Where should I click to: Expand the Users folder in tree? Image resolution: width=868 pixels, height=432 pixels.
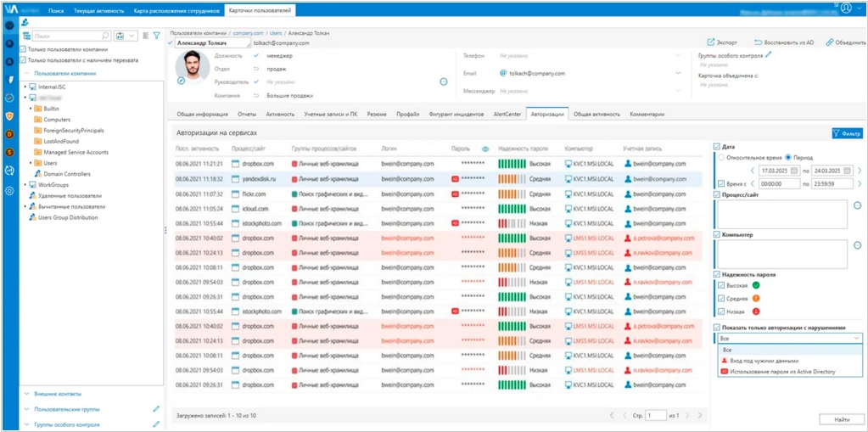(31, 163)
